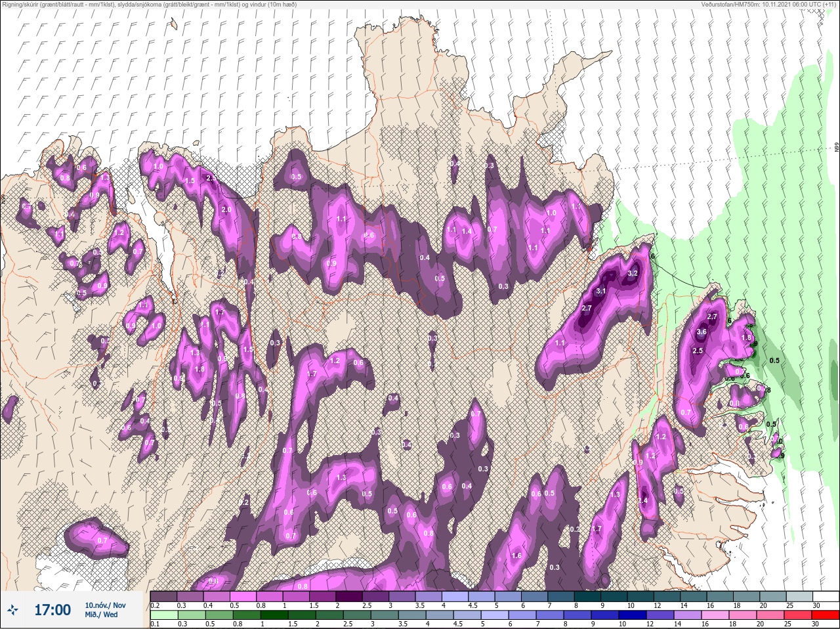Click the 3.2 snowfall value on the map
The width and height of the screenshot is (840, 629).
pos(633,273)
